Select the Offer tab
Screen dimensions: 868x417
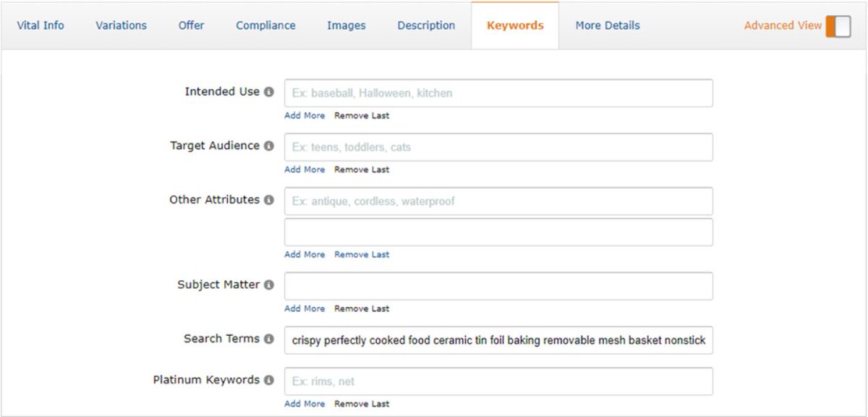coord(191,25)
